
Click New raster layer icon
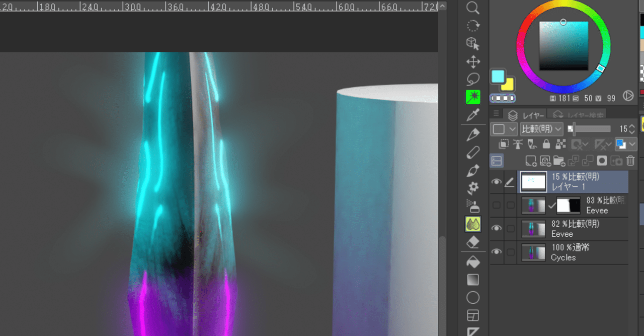pos(531,161)
